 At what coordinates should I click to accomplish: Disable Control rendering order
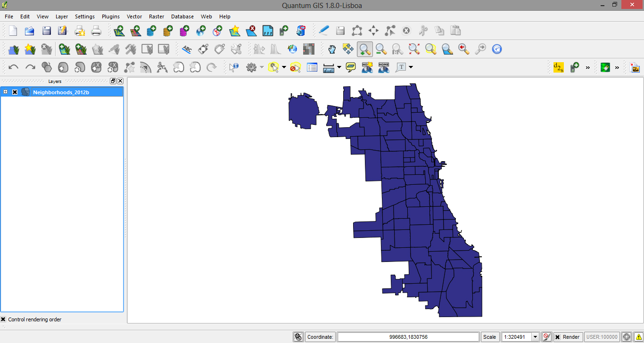click(x=4, y=319)
